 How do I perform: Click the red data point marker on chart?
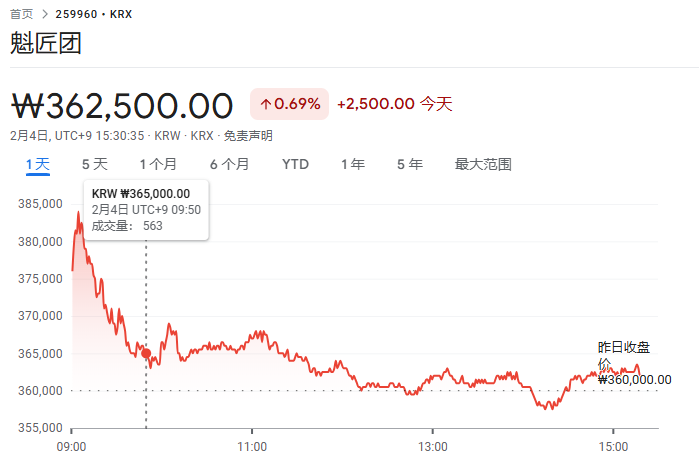(146, 354)
